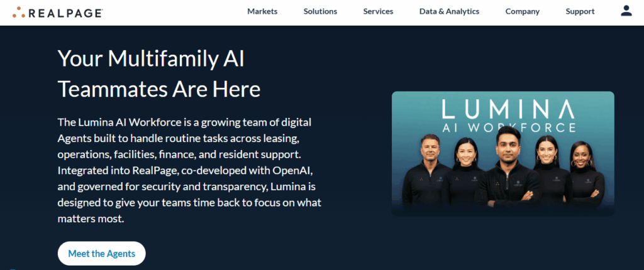Open the Support menu
Image resolution: width=644 pixels, height=270 pixels.
(580, 11)
